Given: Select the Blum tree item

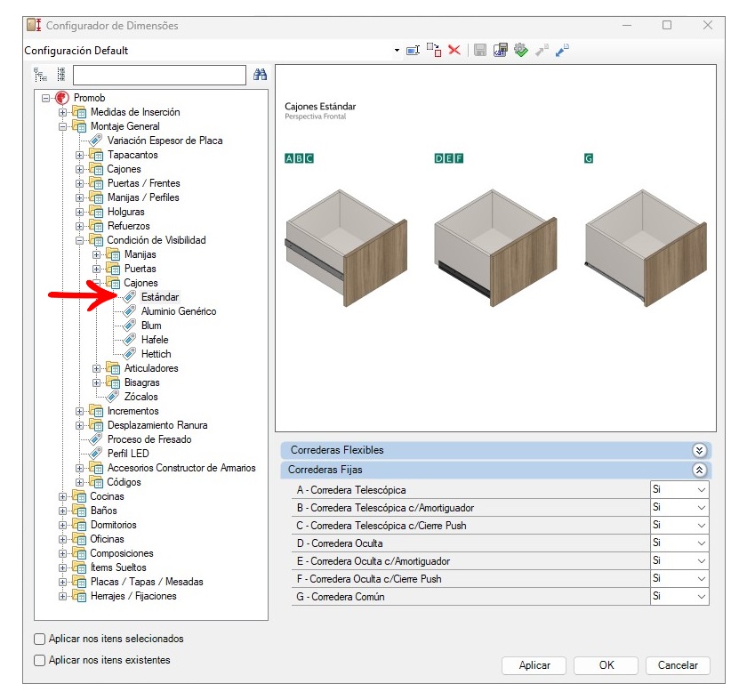Looking at the screenshot, I should [151, 326].
